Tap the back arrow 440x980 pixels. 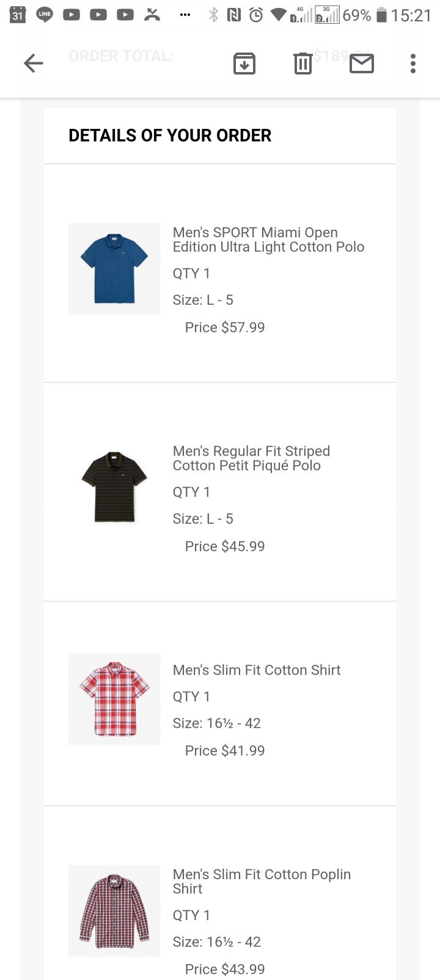(34, 63)
